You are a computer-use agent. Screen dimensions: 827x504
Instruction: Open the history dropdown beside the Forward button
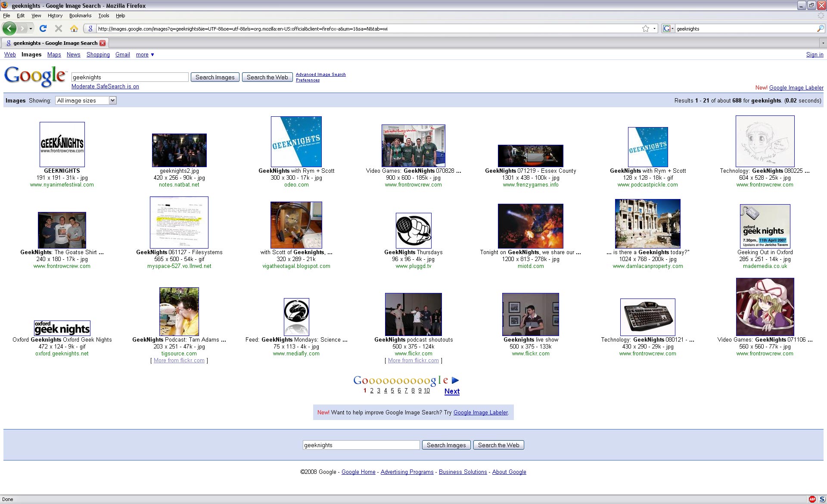(31, 28)
